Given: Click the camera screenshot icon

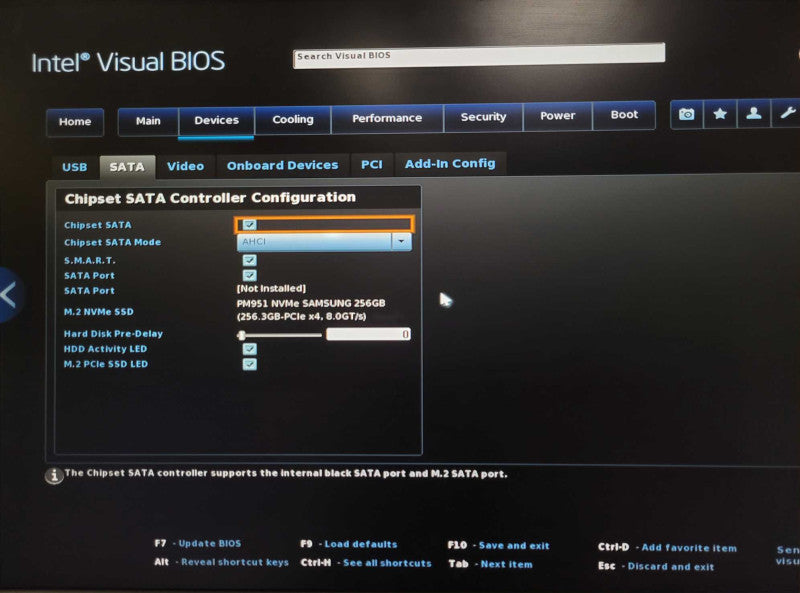Looking at the screenshot, I should (687, 114).
